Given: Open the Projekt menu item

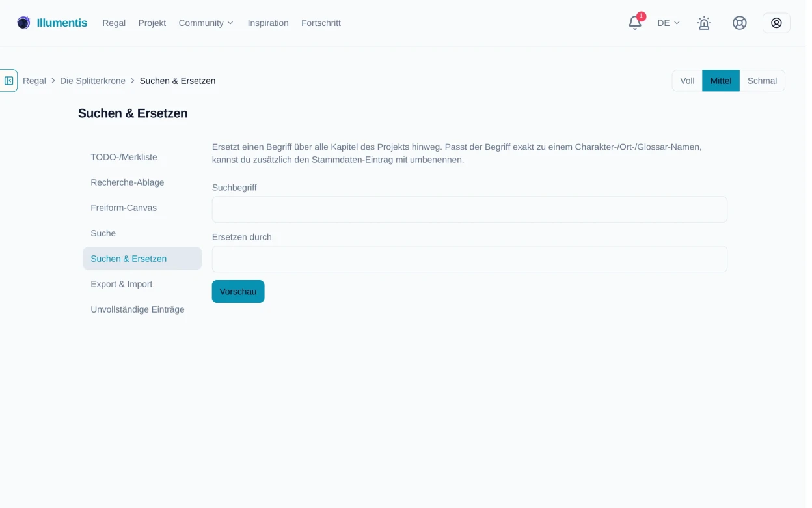Looking at the screenshot, I should click(152, 23).
